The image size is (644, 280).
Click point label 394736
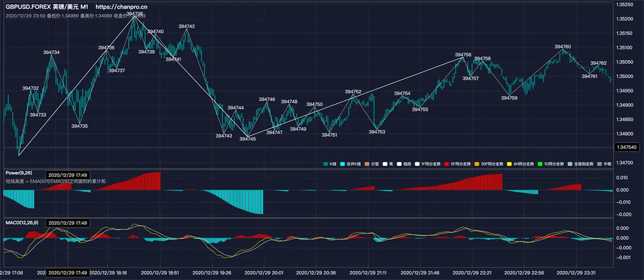pyautogui.click(x=106, y=48)
